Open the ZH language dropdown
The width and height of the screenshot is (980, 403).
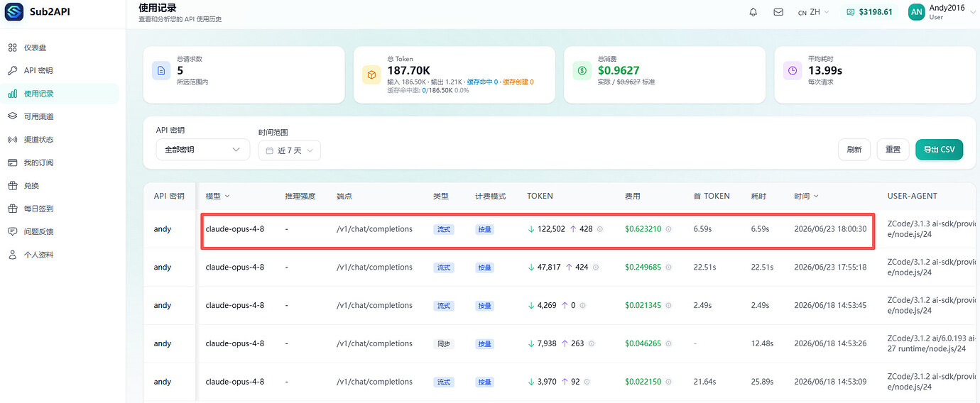pos(814,12)
